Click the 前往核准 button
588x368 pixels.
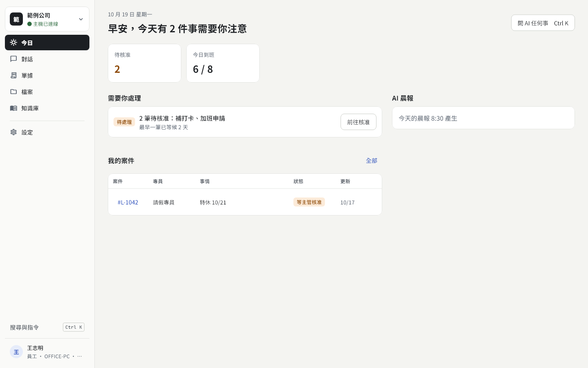coord(359,122)
